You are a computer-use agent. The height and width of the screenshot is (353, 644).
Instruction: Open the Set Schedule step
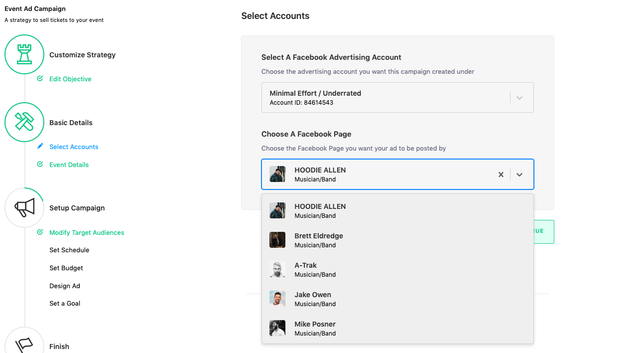69,250
